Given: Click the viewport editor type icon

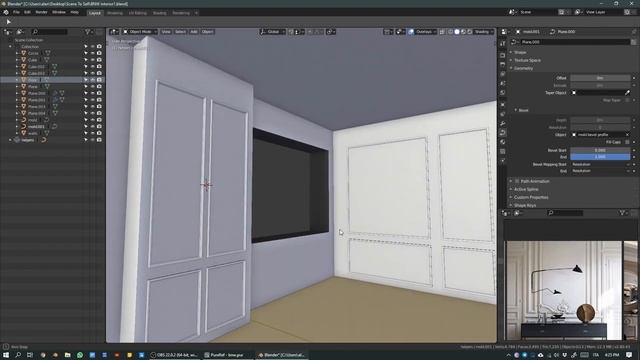Looking at the screenshot, I should coord(114,31).
